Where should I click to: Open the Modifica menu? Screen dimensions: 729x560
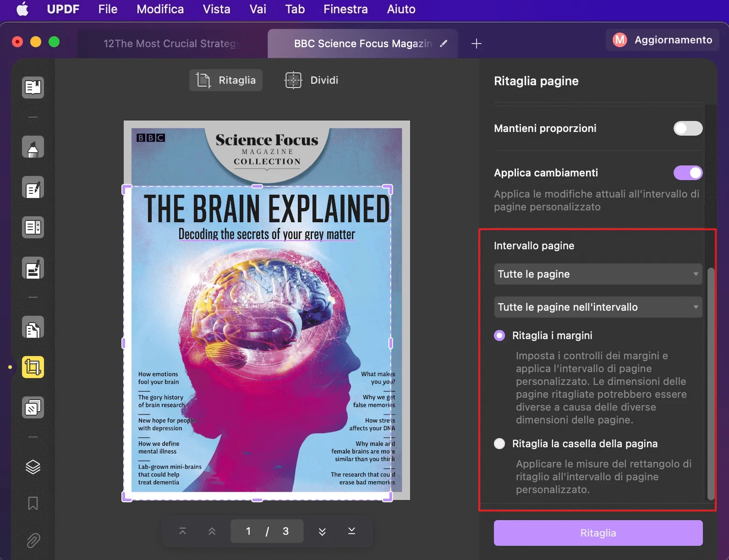coord(160,9)
